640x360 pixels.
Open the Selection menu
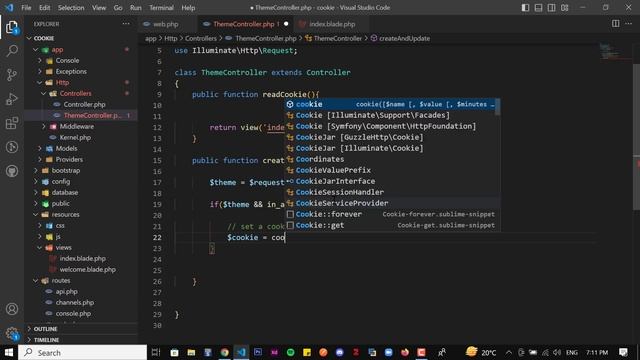(71, 7)
